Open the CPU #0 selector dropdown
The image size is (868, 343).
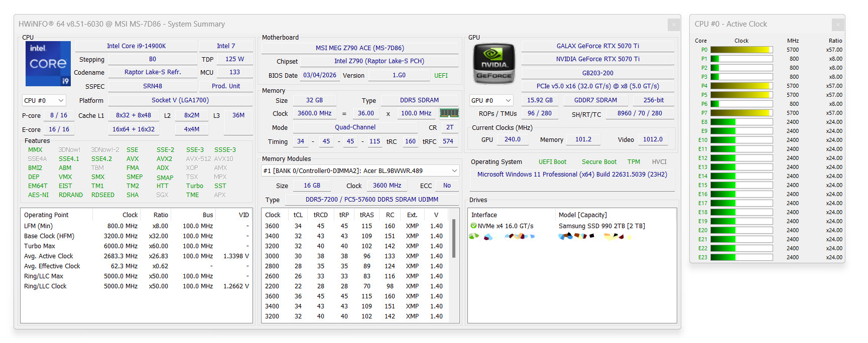pyautogui.click(x=44, y=100)
